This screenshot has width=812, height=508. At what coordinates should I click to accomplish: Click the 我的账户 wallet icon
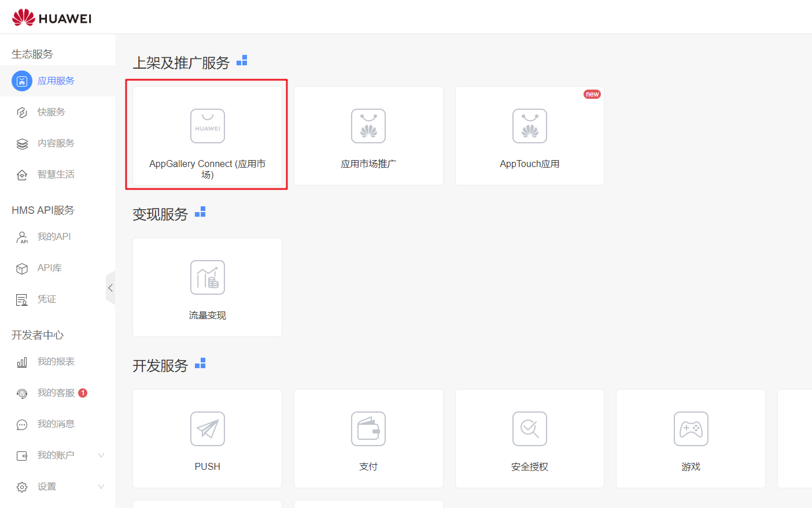coord(22,455)
